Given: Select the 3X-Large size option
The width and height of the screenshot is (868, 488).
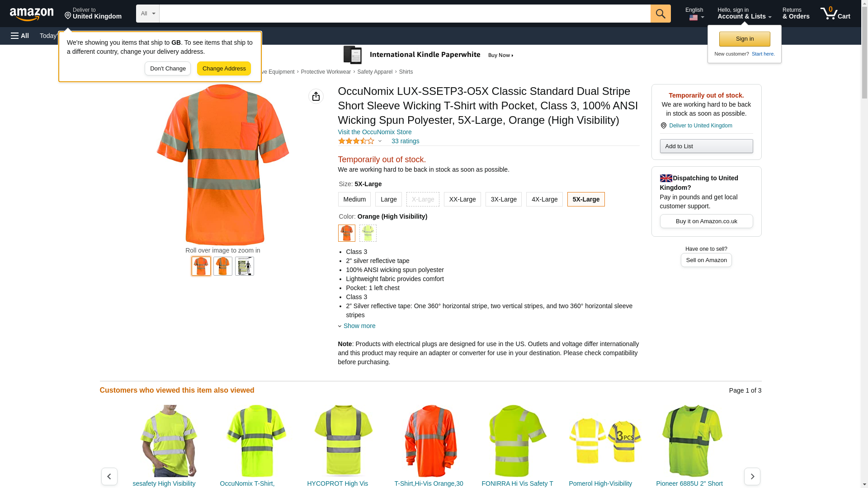Looking at the screenshot, I should point(503,199).
